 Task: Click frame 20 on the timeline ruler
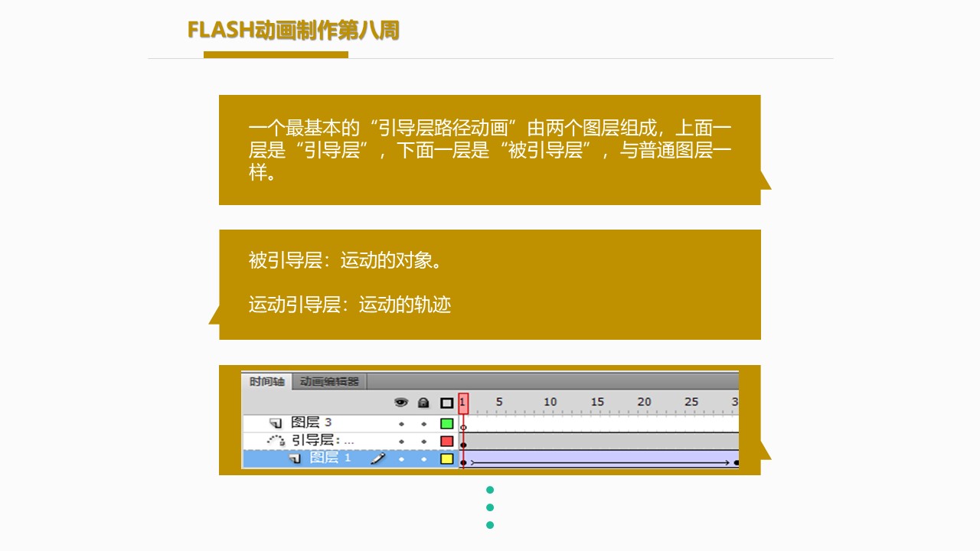pos(645,402)
